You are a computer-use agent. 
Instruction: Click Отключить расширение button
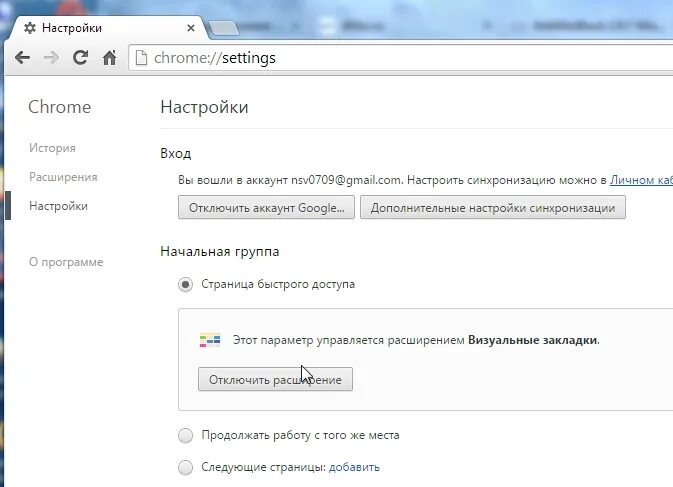tap(276, 379)
